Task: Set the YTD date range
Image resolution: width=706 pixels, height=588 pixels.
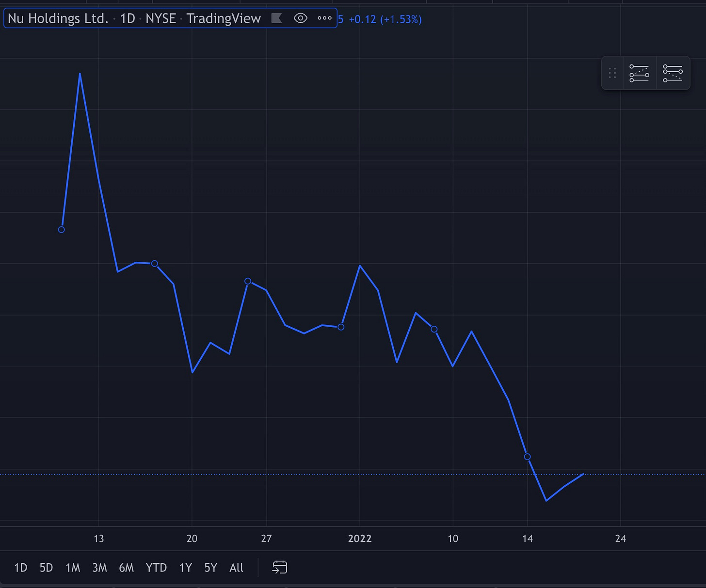Action: (156, 568)
